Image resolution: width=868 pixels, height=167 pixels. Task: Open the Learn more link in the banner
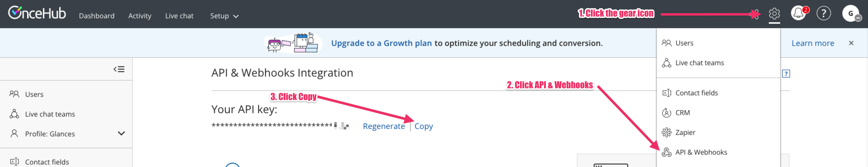tap(813, 43)
